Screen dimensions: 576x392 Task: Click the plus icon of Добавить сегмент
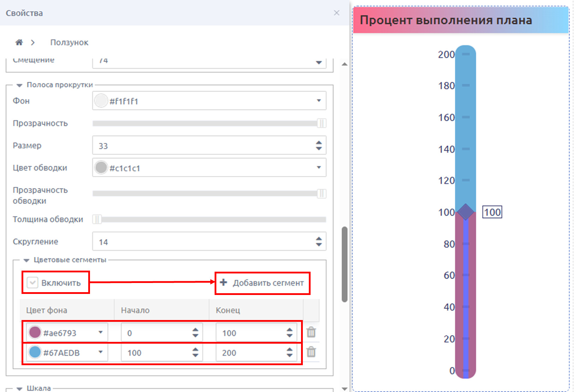tap(223, 282)
